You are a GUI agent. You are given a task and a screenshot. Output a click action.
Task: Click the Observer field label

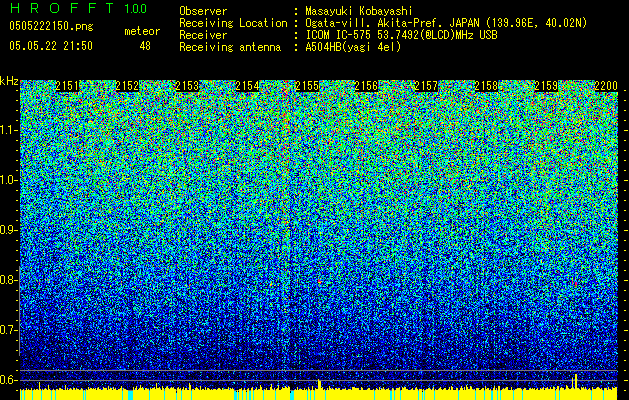tap(203, 11)
